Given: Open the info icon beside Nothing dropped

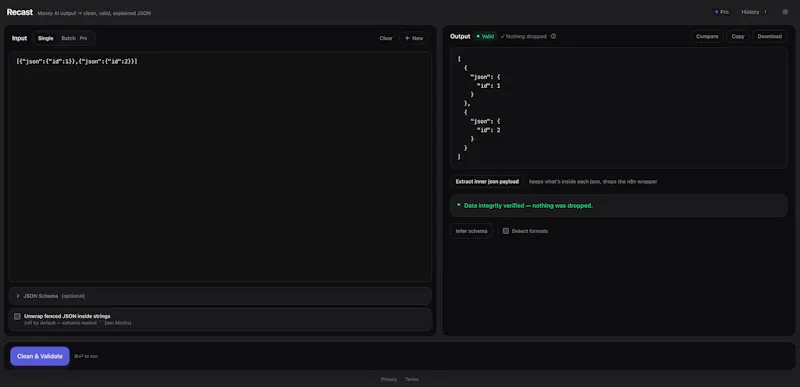Looking at the screenshot, I should (x=553, y=36).
